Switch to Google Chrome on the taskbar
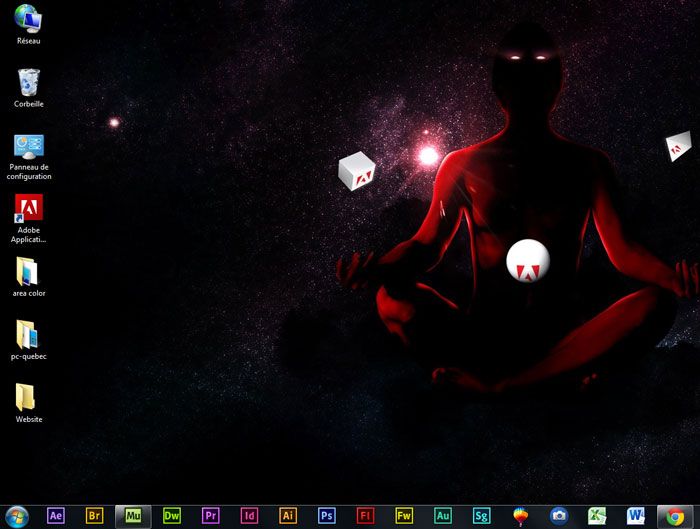This screenshot has width=700, height=529. 675,517
